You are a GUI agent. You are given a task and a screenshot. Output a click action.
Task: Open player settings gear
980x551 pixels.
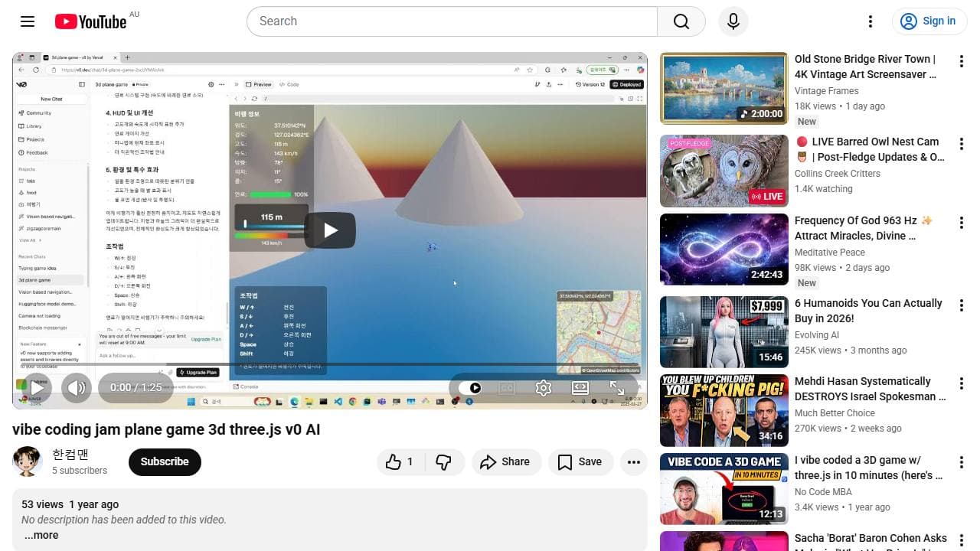tap(544, 388)
